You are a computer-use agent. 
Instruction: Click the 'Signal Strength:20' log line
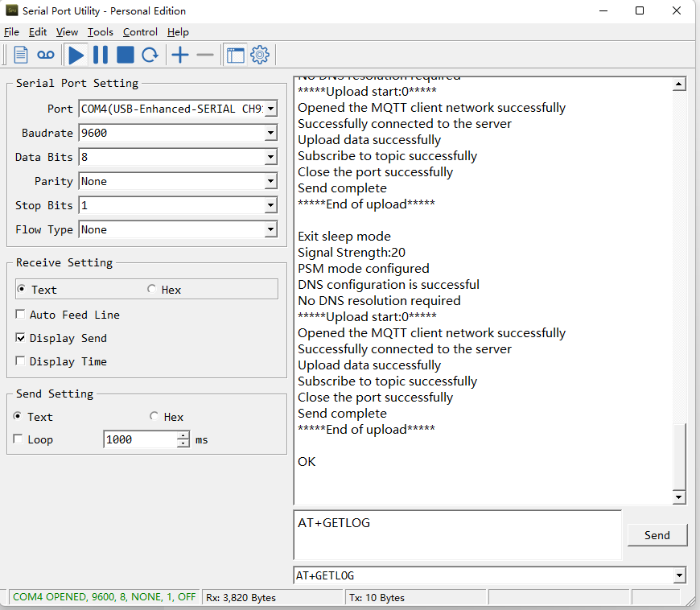352,253
